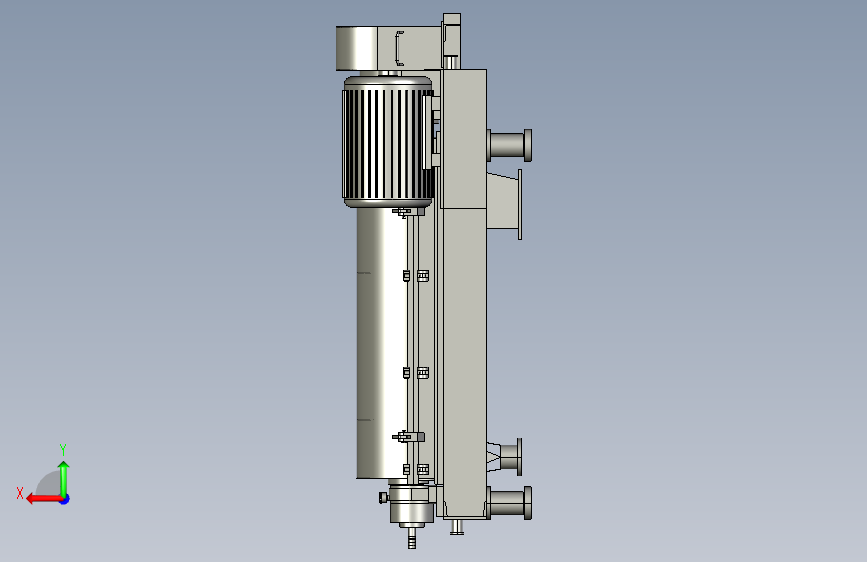This screenshot has height=562, width=867.
Task: Select the lowest flanged pipe on the right side
Action: tap(510, 503)
